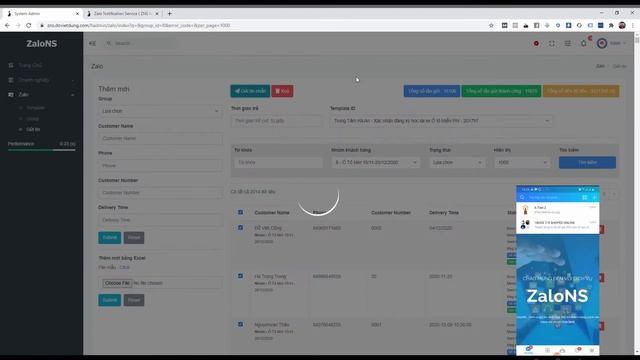The image size is (640, 360).
Task: Go back with the browser back arrow
Action: coord(7,25)
